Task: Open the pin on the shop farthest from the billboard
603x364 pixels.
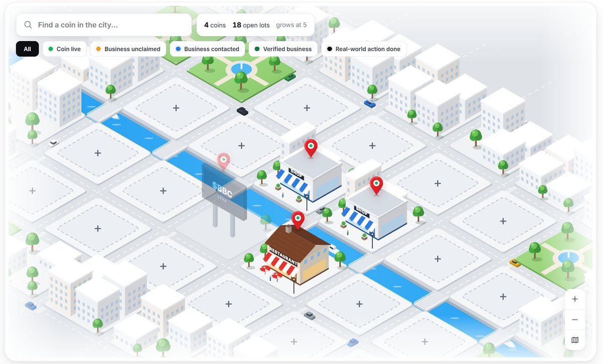Action: click(x=376, y=186)
